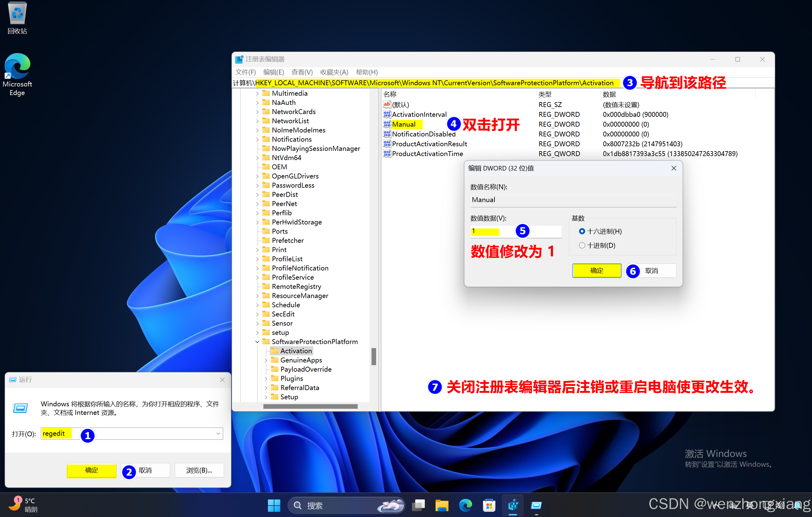Open the Run dialog's input dropdown arrow

218,433
